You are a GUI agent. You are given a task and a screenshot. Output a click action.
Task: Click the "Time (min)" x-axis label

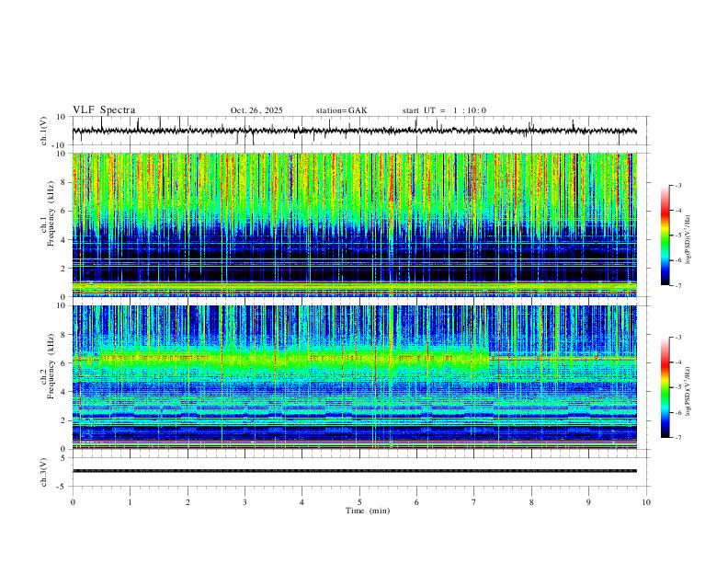click(368, 511)
